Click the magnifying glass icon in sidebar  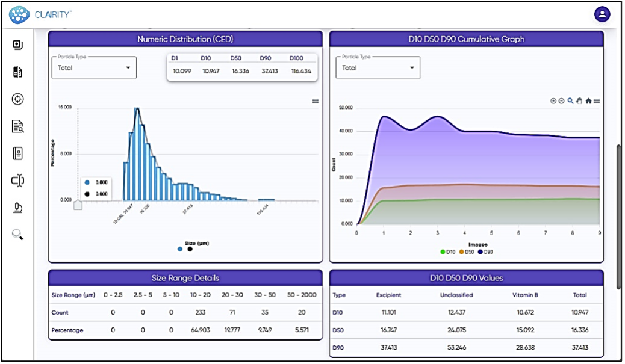tap(17, 235)
